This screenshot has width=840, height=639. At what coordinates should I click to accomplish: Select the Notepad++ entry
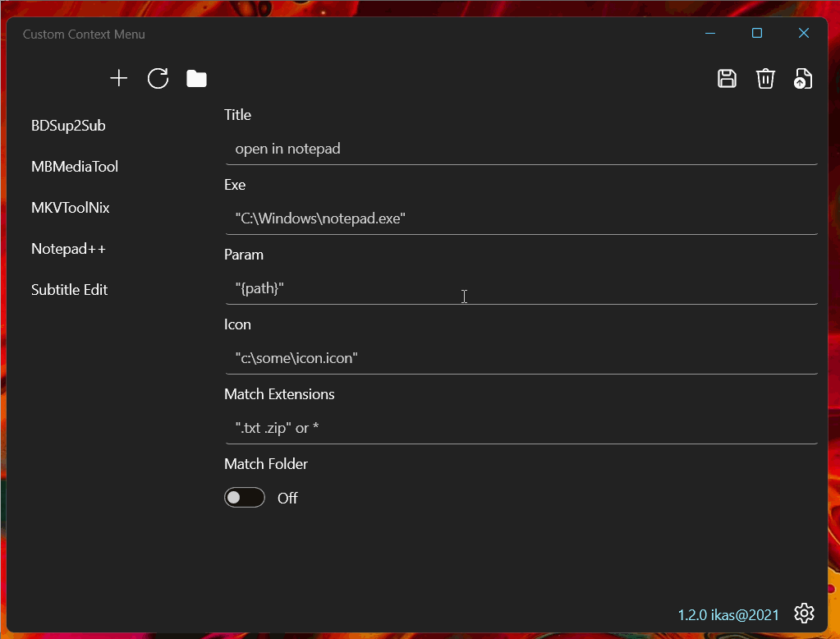(68, 248)
